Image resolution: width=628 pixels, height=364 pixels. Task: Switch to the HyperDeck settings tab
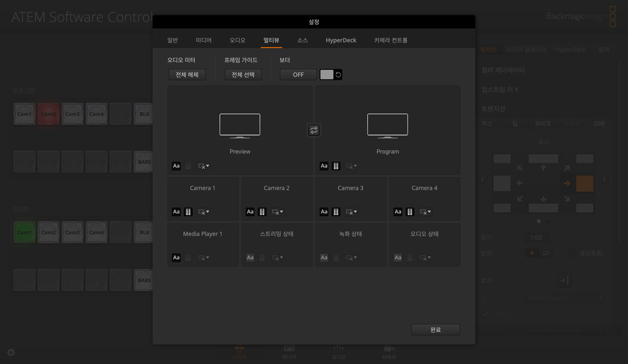tap(341, 40)
